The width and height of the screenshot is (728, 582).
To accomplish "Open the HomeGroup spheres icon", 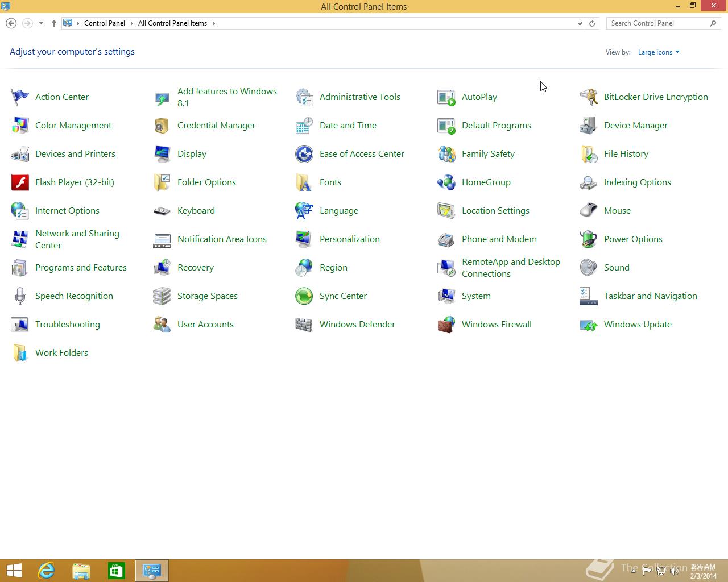I will coord(446,182).
